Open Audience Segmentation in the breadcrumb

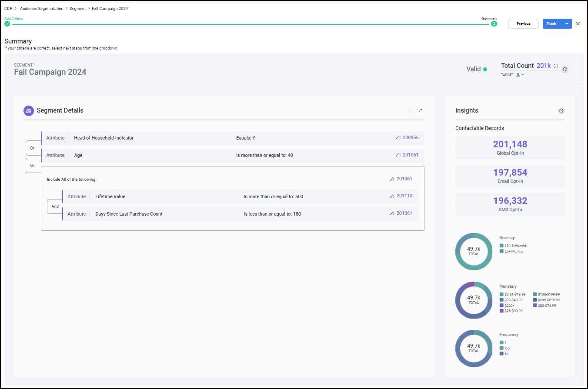(41, 9)
